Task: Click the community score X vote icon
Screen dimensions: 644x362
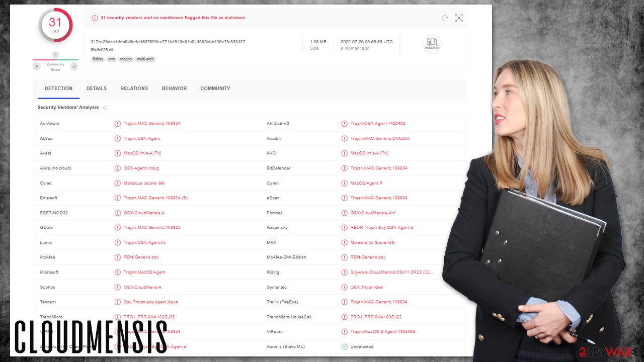Action: [x=37, y=66]
